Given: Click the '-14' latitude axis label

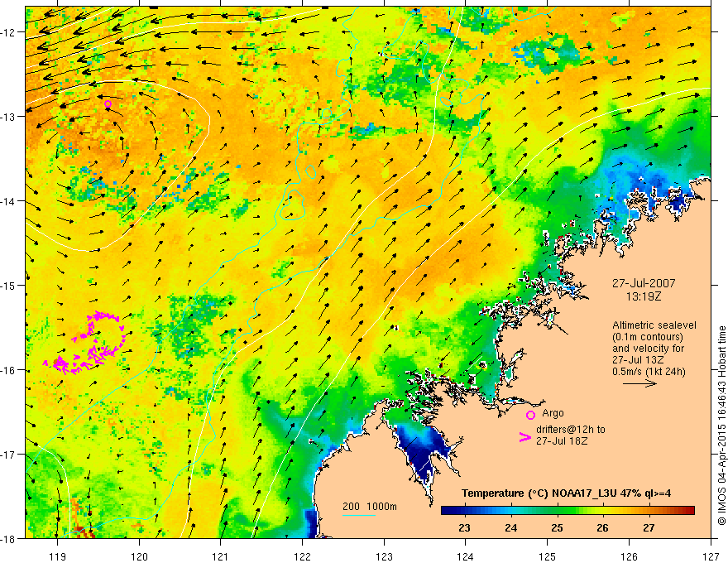Looking at the screenshot, I should [9, 201].
